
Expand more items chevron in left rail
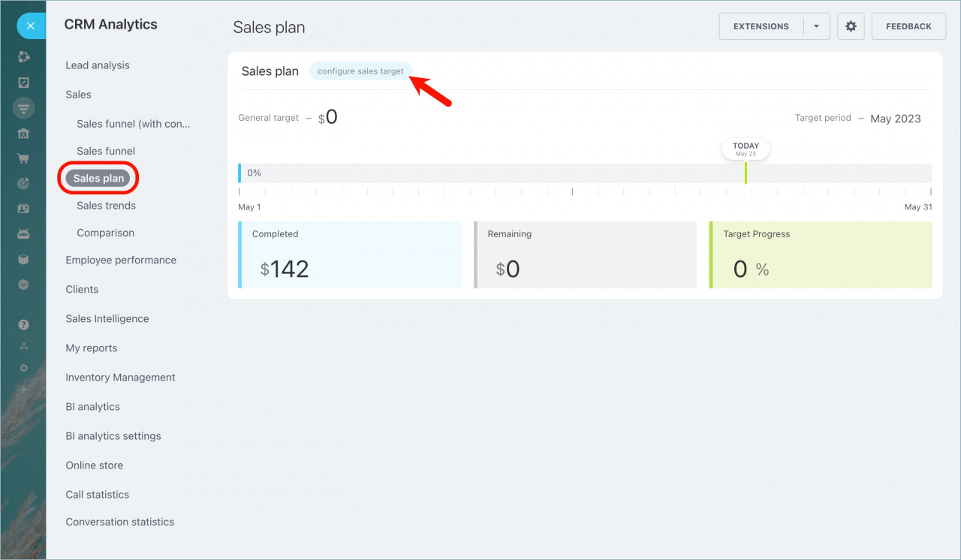23,285
